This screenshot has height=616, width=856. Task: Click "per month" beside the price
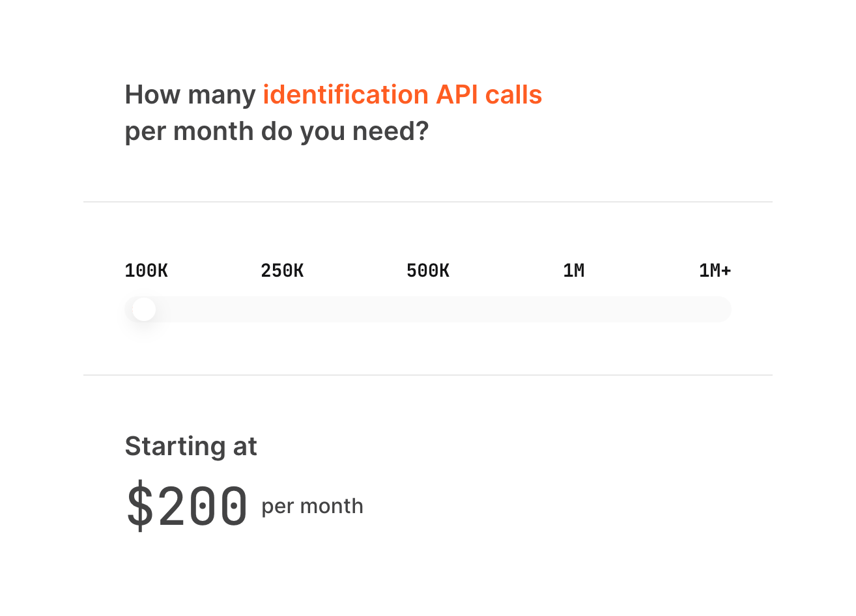312,507
